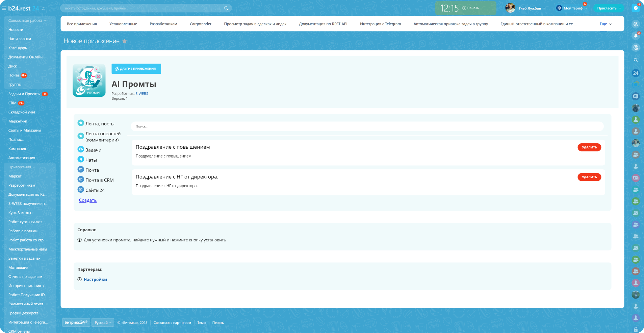Screen dimensions: 644x333
Task: Open Темы in the footer
Action: (202, 323)
